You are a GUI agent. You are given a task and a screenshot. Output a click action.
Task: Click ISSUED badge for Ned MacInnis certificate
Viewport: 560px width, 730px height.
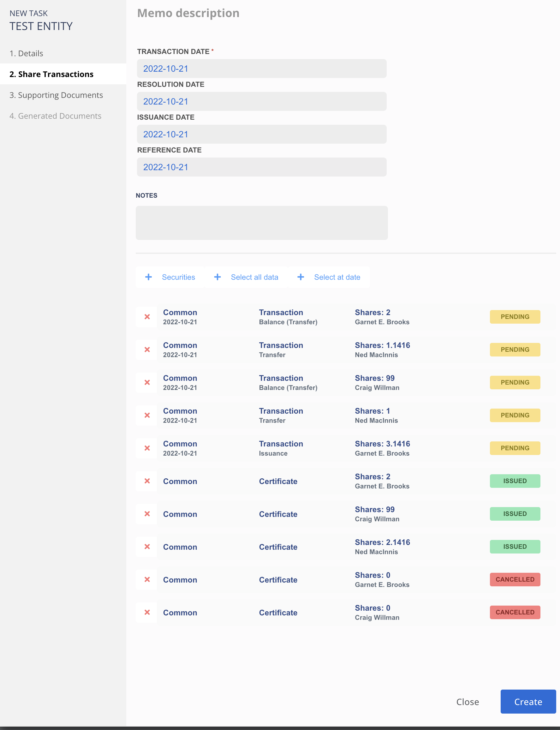coord(515,547)
